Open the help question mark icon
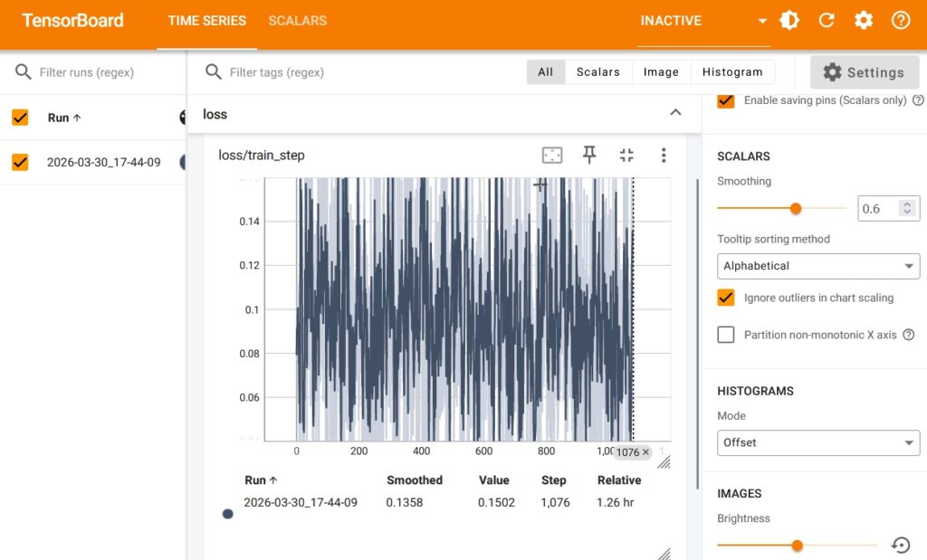The height and width of the screenshot is (560, 927). tap(901, 21)
